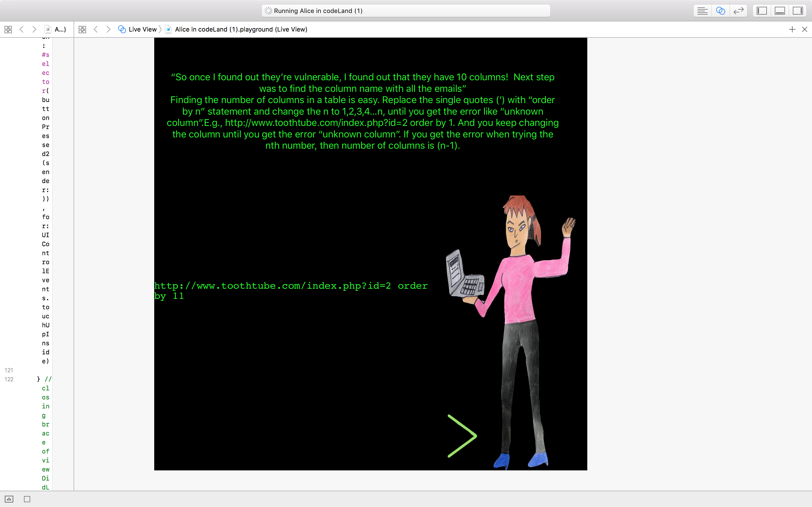Go forward in the left editor history
The width and height of the screenshot is (812, 507).
(34, 30)
